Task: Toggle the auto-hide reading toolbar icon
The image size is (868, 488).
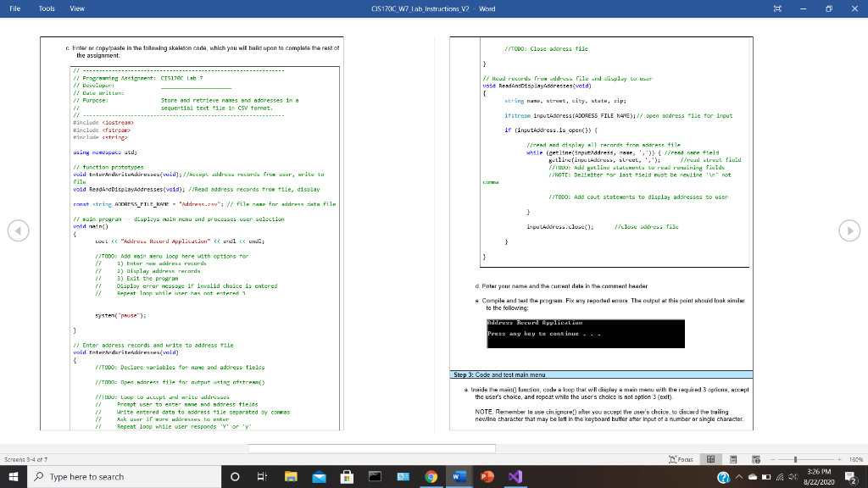Action: (777, 8)
